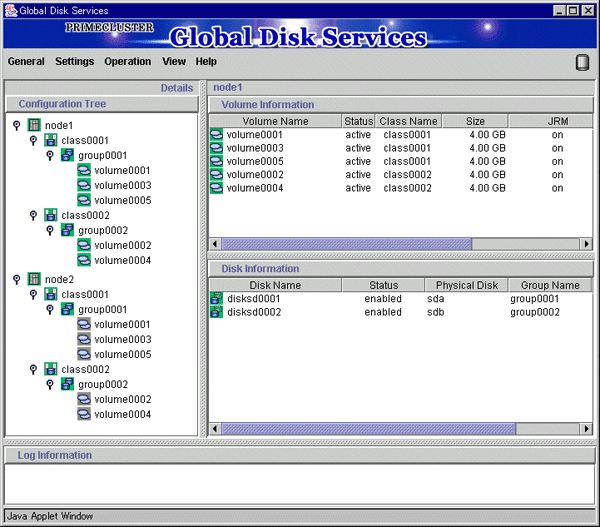This screenshot has width=600, height=527.
Task: Select volume0004 row in Volume Information table
Action: [x=401, y=188]
